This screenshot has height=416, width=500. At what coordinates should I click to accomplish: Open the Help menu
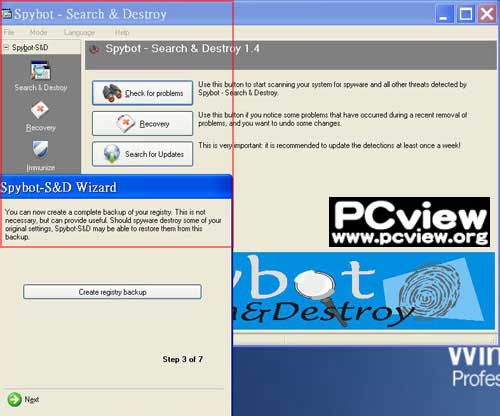pyautogui.click(x=122, y=32)
